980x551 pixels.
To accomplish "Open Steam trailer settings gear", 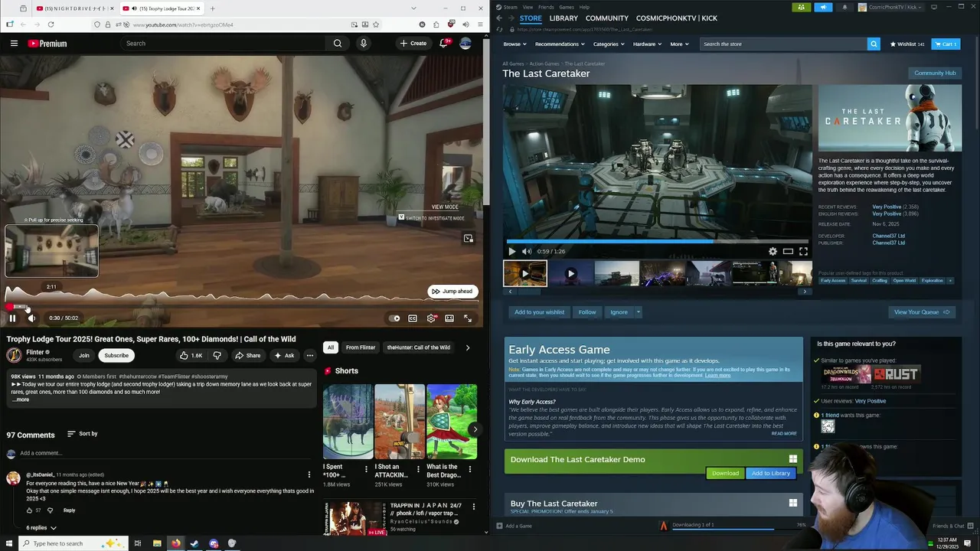I will (x=773, y=251).
